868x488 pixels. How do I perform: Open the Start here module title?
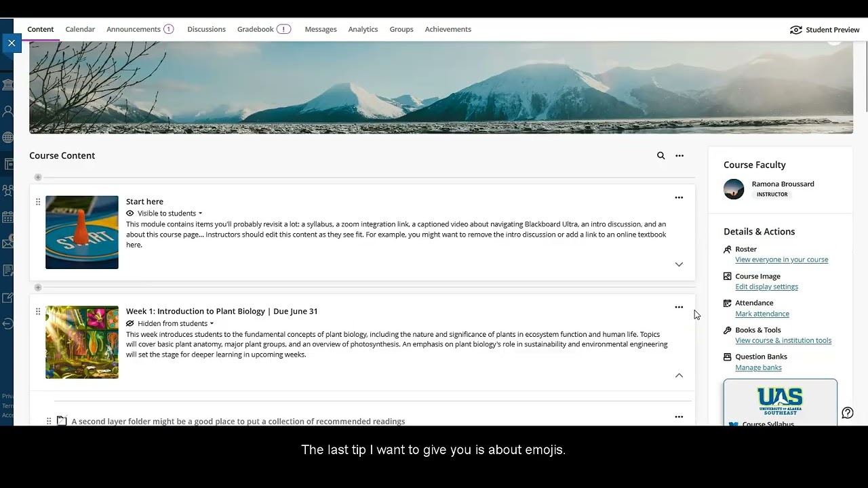pos(144,202)
